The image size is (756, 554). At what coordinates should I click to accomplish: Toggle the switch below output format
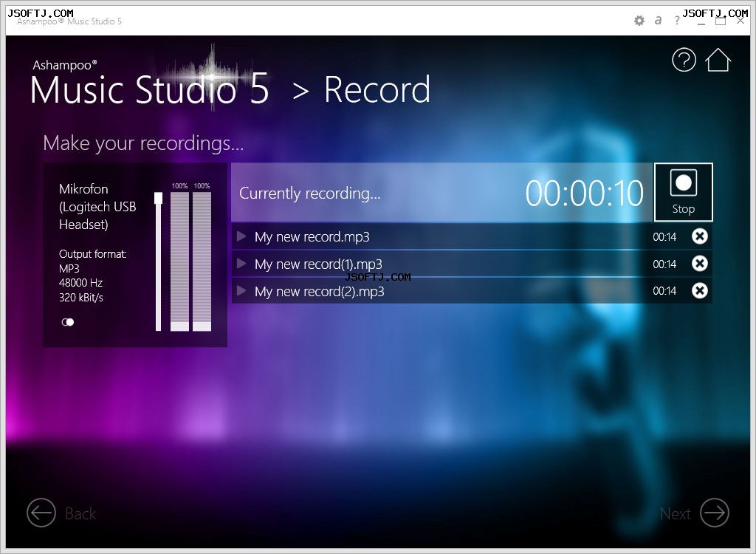click(67, 322)
